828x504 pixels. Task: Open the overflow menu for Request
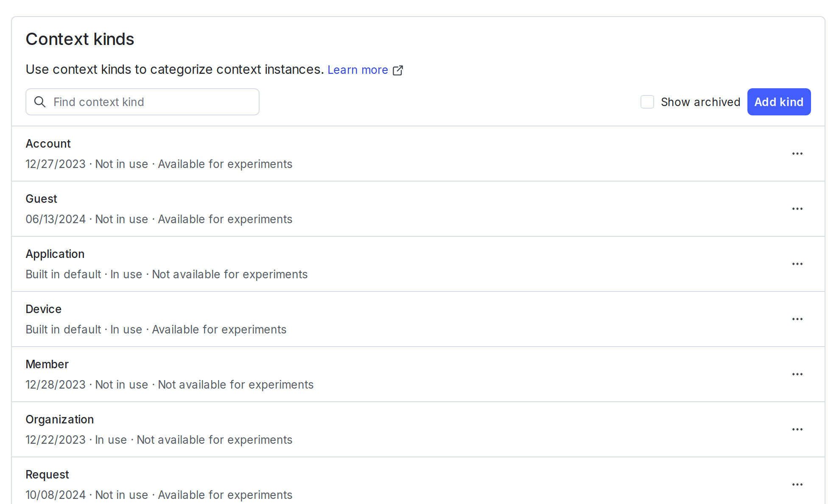point(797,484)
